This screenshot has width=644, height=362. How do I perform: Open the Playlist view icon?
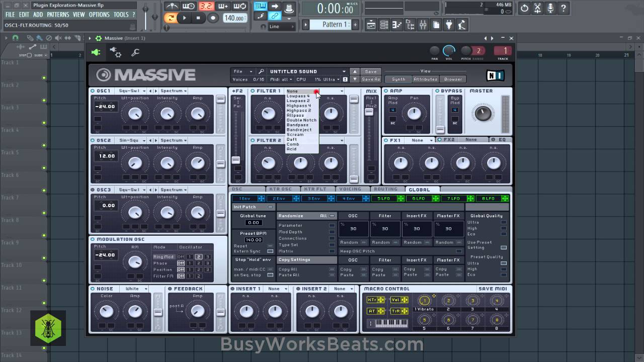point(371,24)
